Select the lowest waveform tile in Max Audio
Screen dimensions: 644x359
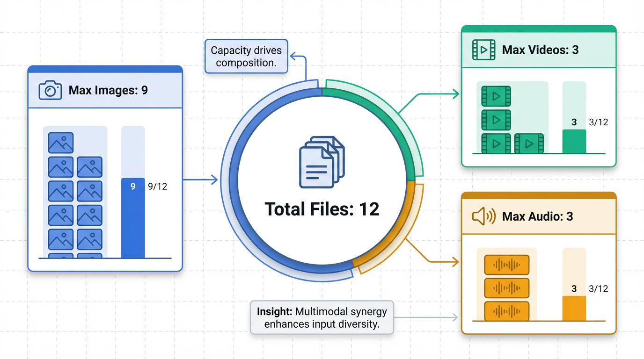click(506, 311)
